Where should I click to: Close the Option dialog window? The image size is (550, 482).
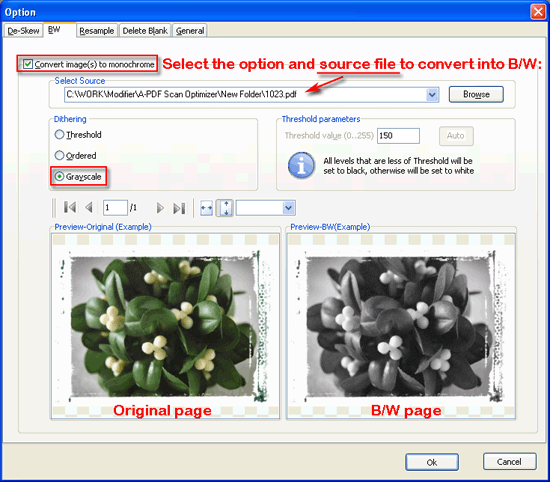click(x=538, y=12)
